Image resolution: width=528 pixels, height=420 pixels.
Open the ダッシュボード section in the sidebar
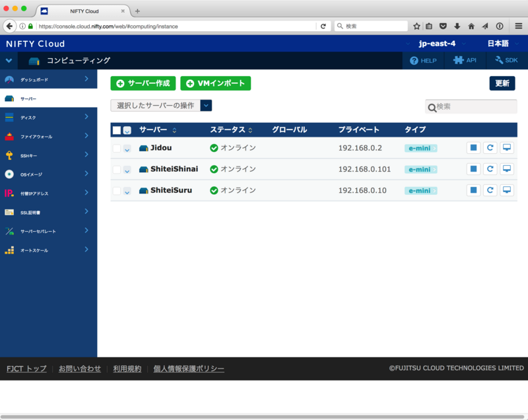coord(46,78)
